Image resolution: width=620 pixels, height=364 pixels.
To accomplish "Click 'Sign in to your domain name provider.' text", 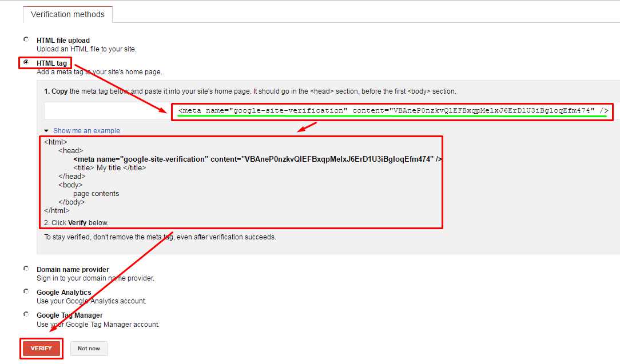I will click(96, 278).
